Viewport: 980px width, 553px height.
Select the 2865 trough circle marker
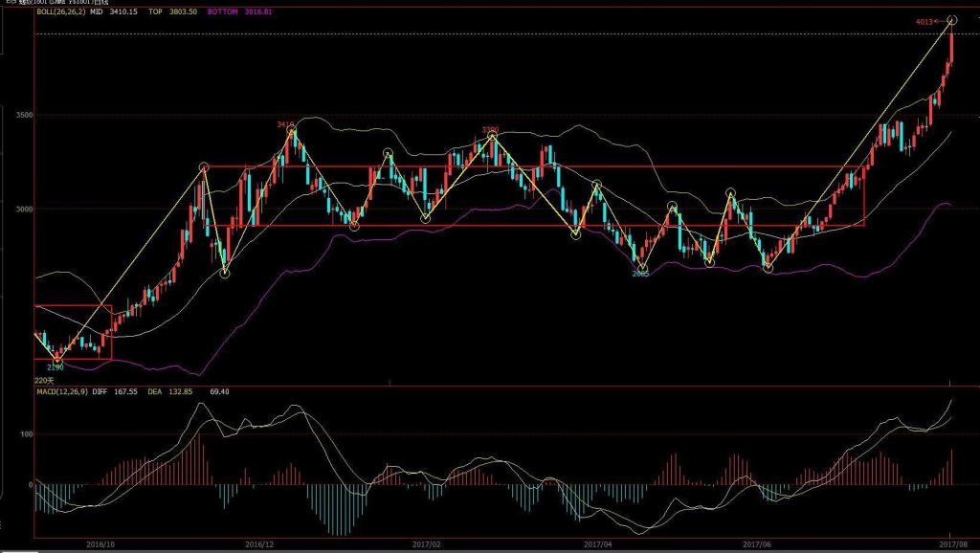coord(642,268)
